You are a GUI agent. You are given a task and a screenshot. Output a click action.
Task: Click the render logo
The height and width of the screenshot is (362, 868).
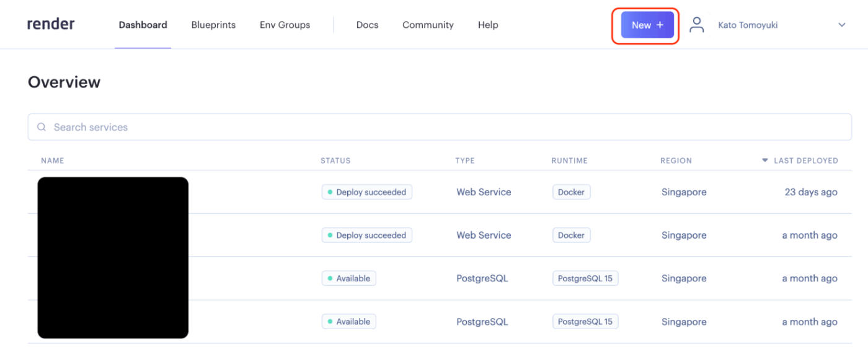51,24
